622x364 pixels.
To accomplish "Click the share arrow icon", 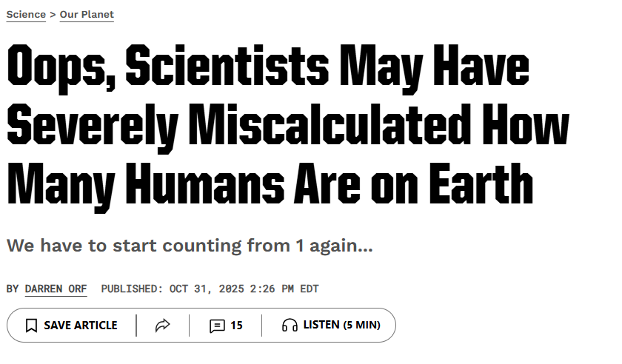I will (x=163, y=326).
